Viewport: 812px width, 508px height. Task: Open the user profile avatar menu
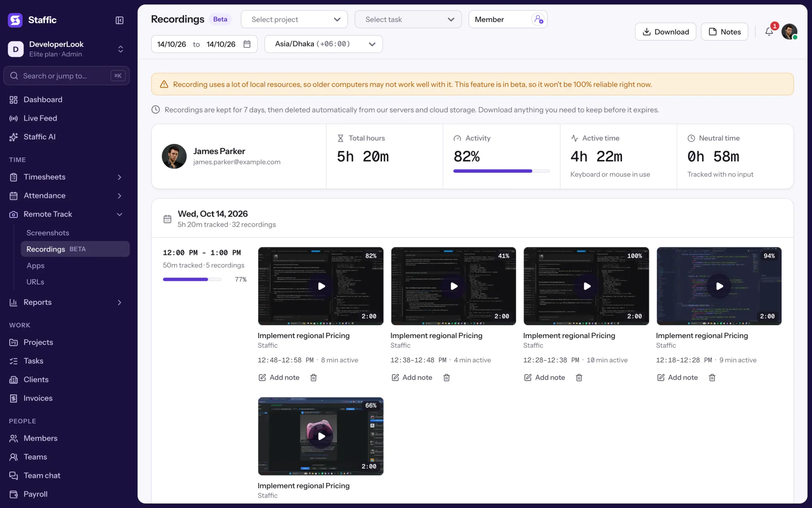pos(789,32)
